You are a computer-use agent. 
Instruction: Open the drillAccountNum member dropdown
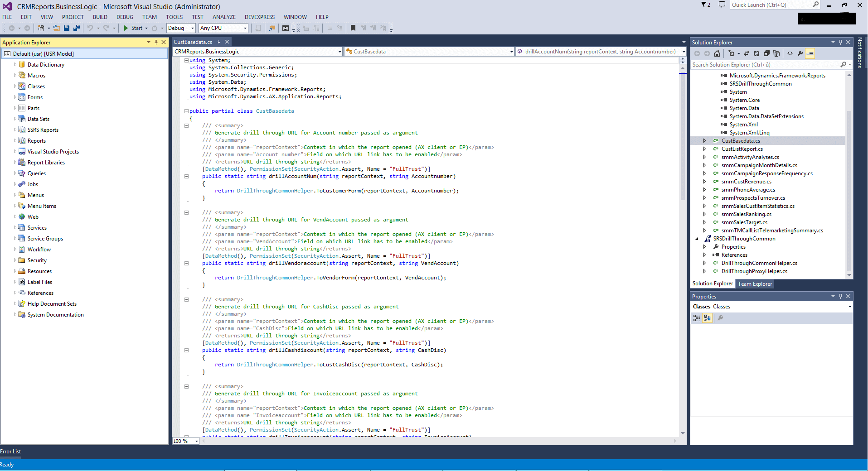point(601,52)
